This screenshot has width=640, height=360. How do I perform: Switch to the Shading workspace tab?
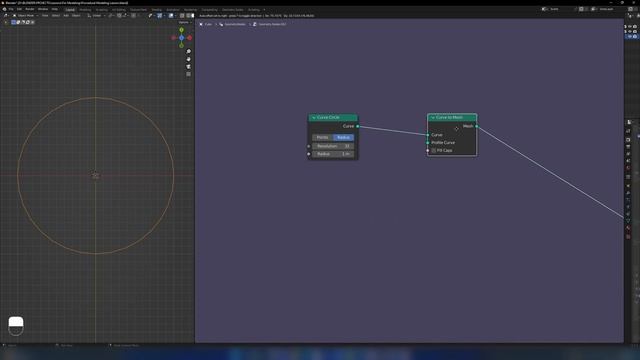(156, 9)
